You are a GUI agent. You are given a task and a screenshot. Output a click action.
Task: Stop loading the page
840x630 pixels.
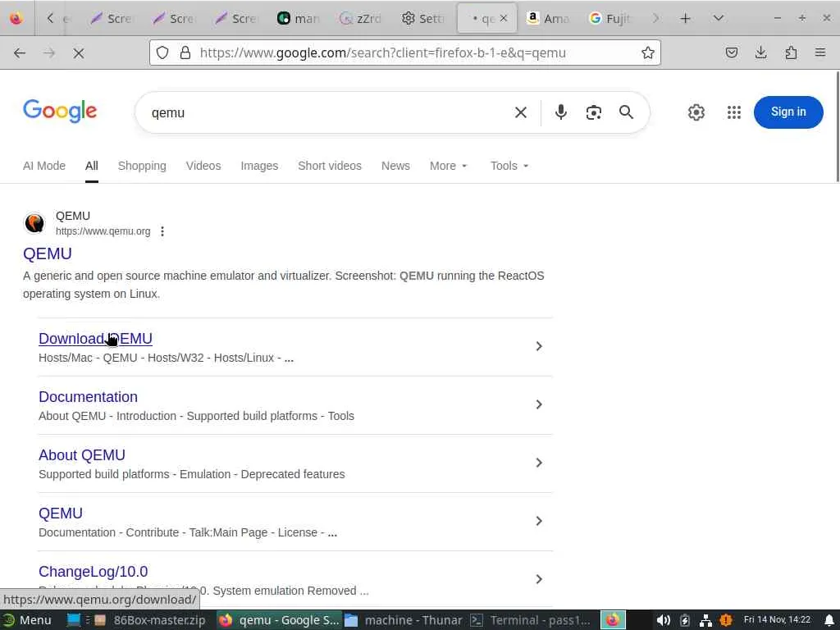(79, 52)
